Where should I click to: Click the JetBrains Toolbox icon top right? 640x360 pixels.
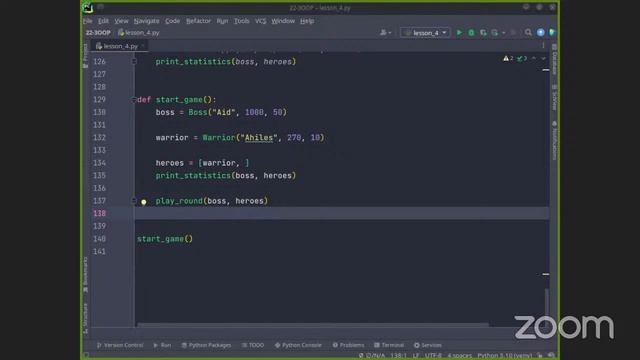point(552,32)
